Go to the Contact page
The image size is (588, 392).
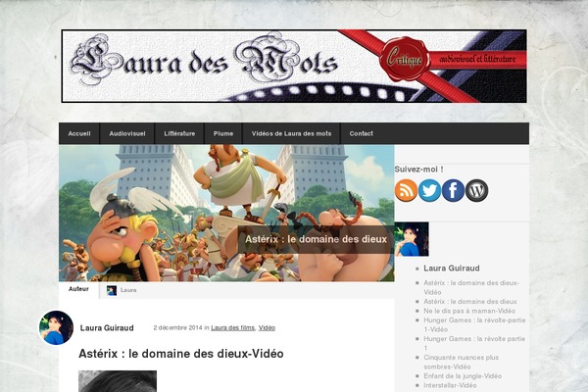361,133
